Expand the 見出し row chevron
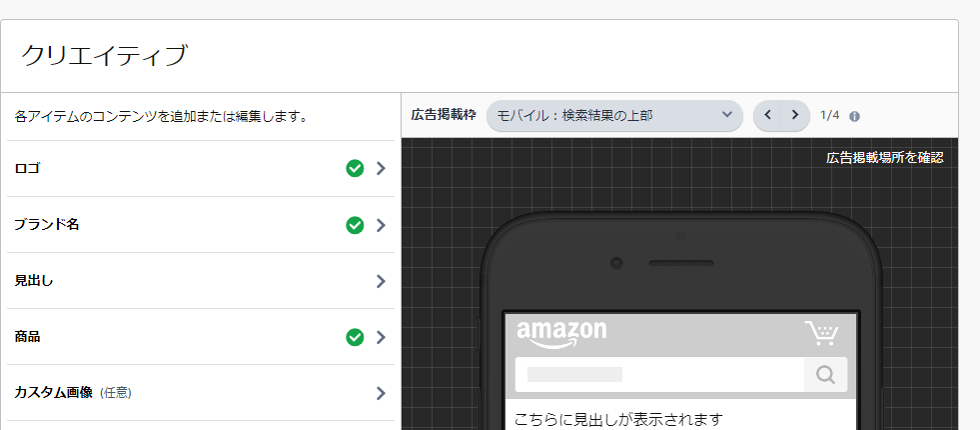Viewport: 980px width, 430px height. 381,281
